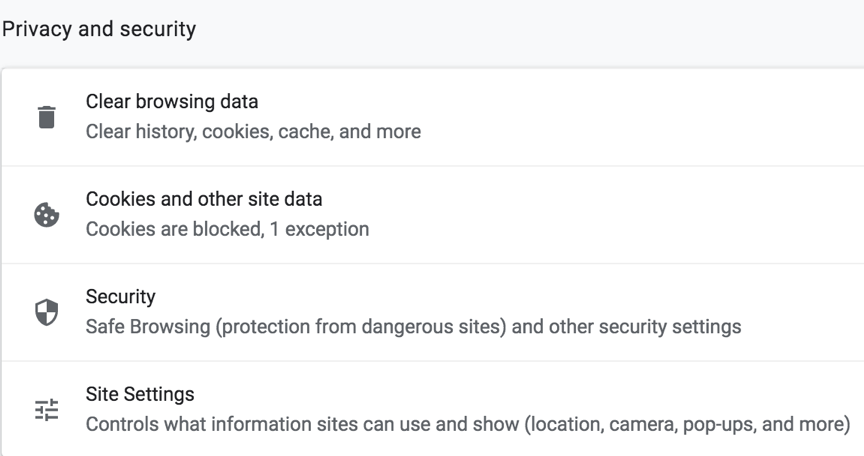Click the 'Privacy and security' heading
The image size is (864, 456).
coord(98,29)
